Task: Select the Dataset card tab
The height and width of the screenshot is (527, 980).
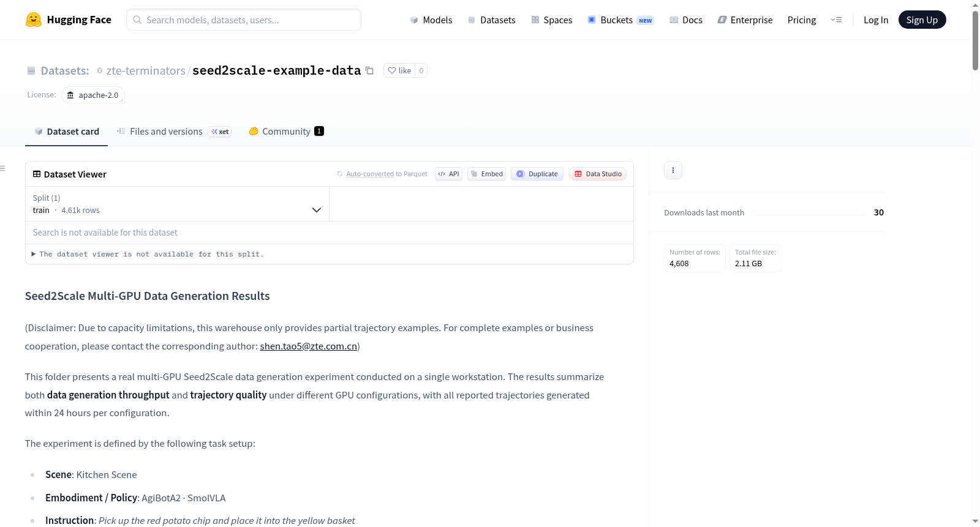Action: point(66,132)
